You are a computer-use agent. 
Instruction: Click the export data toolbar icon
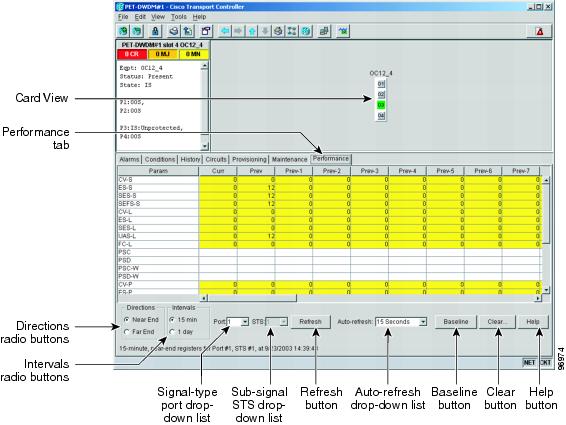click(x=188, y=31)
